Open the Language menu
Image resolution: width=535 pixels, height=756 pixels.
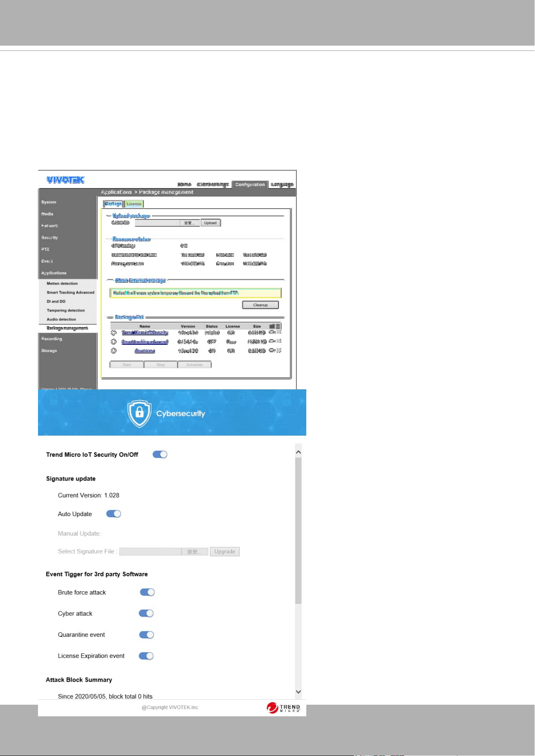click(282, 185)
